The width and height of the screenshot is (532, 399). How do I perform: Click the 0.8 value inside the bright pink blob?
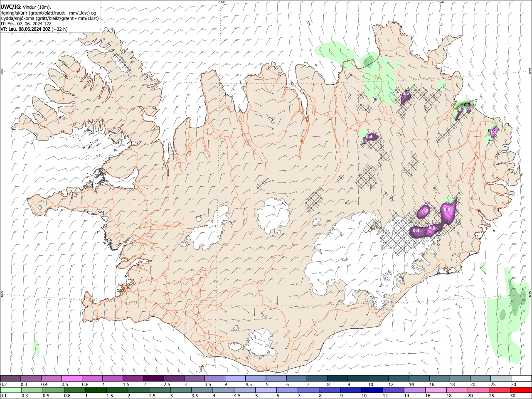[x=447, y=210]
